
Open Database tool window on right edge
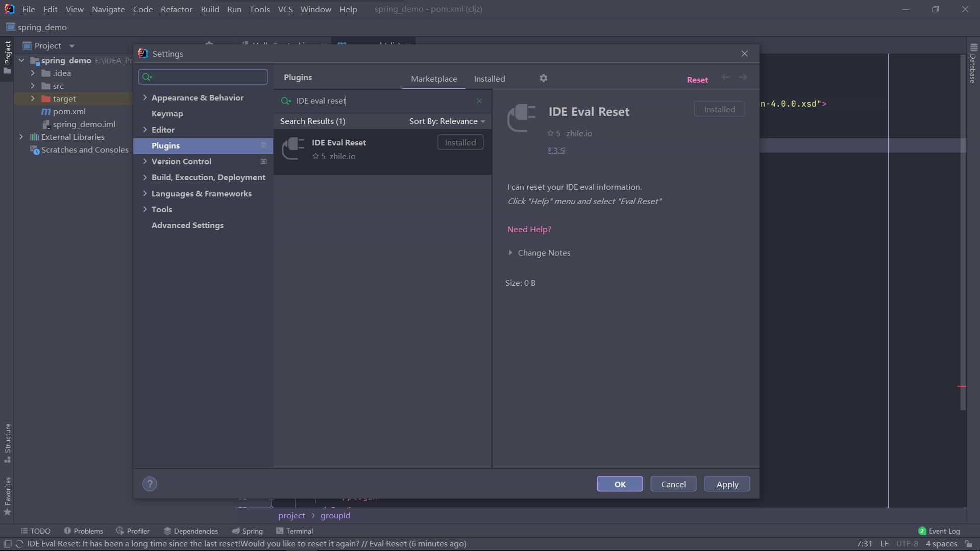[973, 63]
